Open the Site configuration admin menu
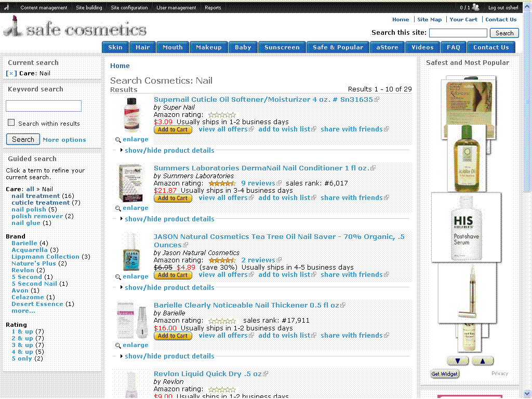Screen dimensions: 532x399 [x=129, y=7]
